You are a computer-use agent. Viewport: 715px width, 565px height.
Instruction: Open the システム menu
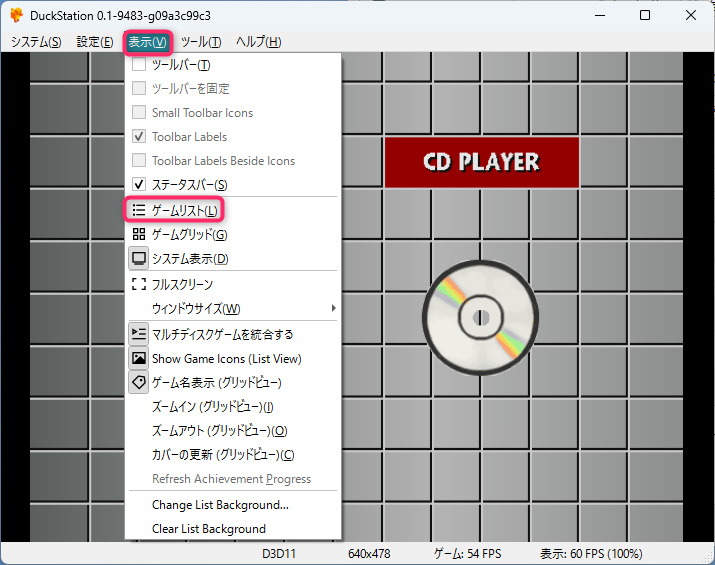click(35, 42)
